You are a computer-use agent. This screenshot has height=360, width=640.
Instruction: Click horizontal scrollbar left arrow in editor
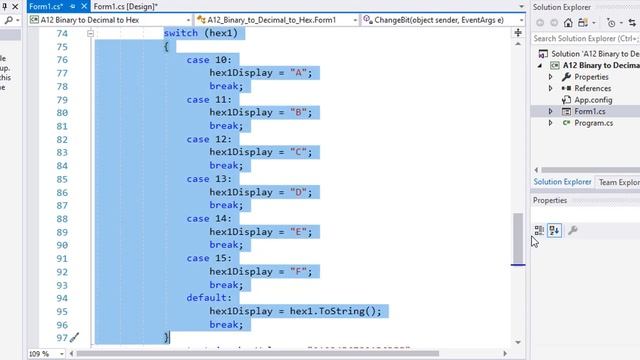click(x=72, y=353)
